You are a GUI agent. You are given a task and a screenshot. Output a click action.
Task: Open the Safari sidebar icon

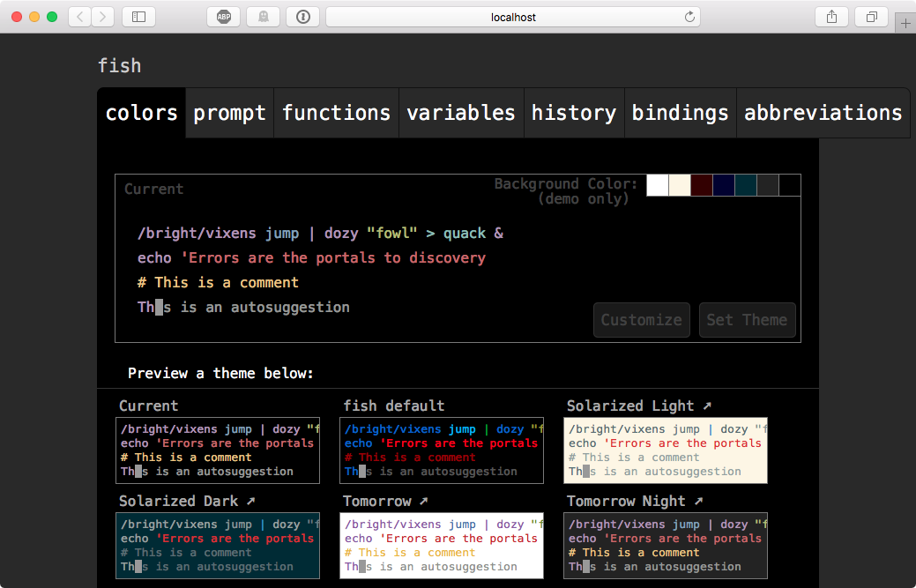pyautogui.click(x=138, y=16)
